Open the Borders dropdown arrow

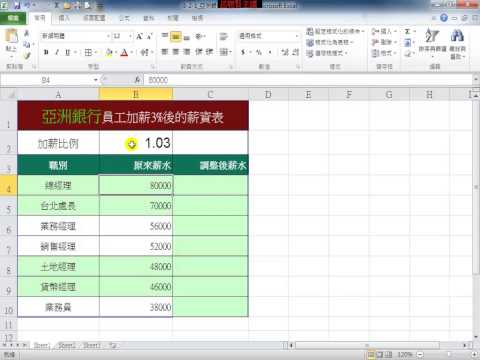tap(96, 52)
